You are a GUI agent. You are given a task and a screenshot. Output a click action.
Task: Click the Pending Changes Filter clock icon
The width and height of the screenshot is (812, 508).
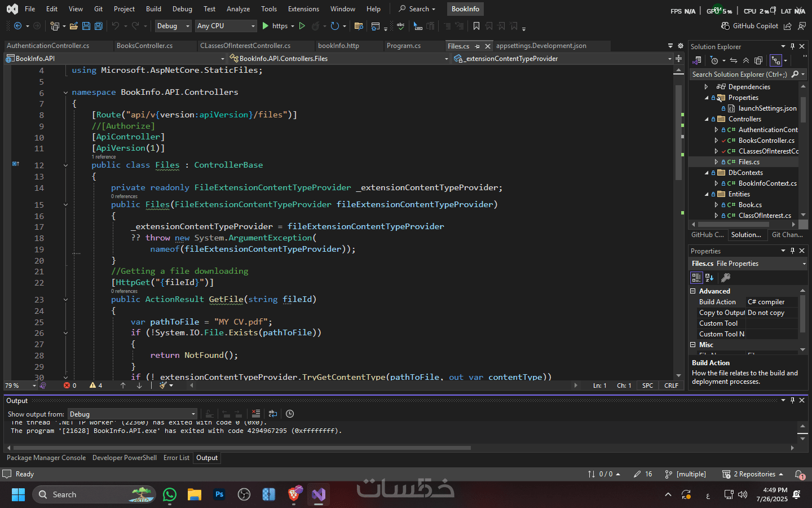click(714, 60)
